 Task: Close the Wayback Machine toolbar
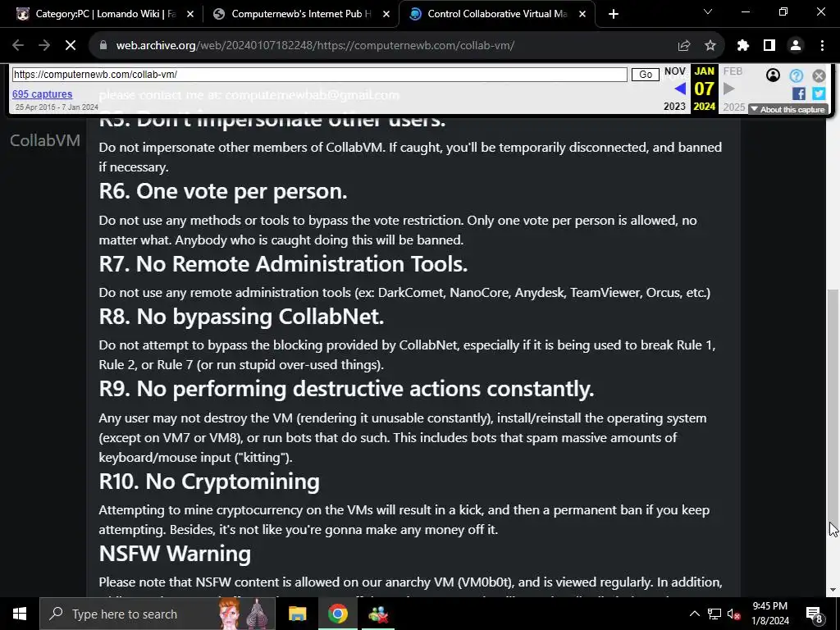coord(819,75)
